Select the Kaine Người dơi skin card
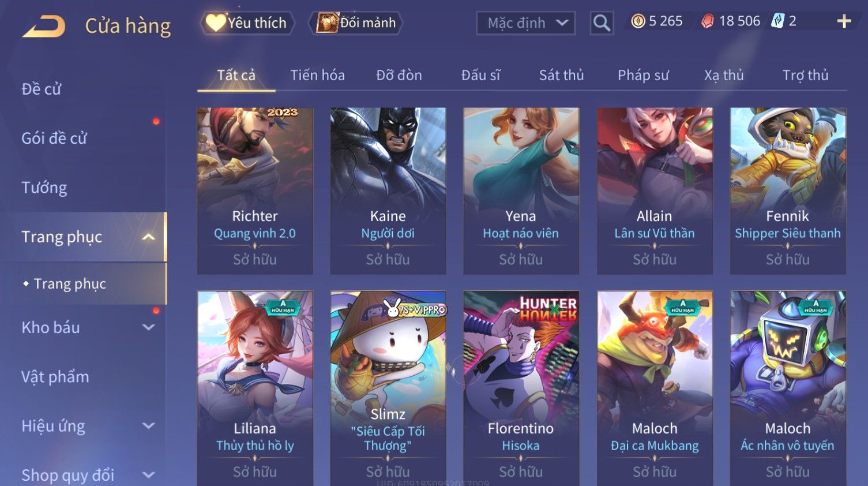The width and height of the screenshot is (868, 486). [388, 190]
